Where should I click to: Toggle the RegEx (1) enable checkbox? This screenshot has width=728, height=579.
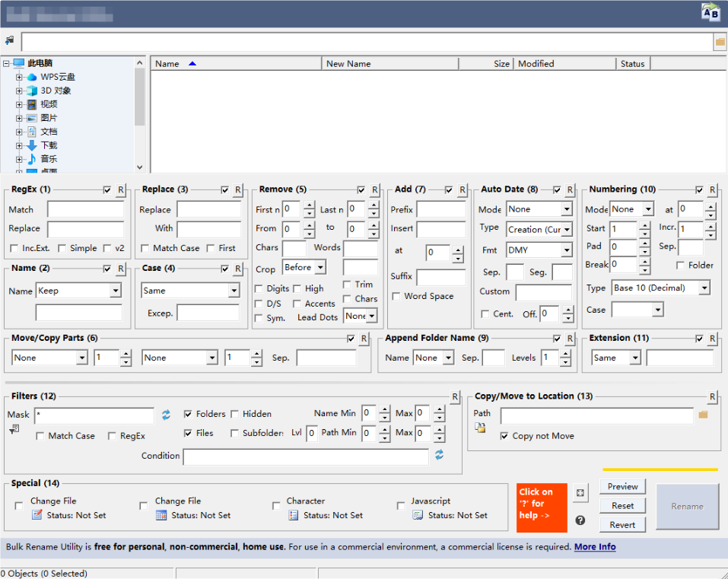click(x=107, y=190)
